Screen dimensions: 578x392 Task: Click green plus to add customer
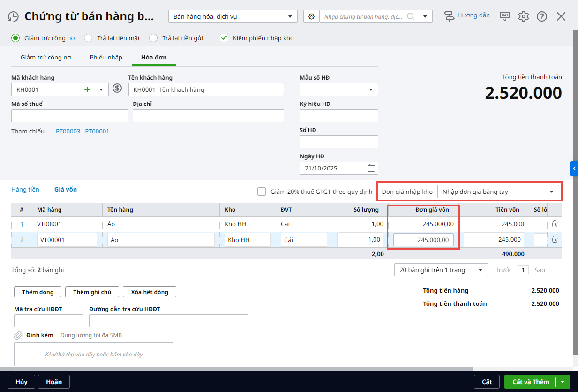point(87,89)
